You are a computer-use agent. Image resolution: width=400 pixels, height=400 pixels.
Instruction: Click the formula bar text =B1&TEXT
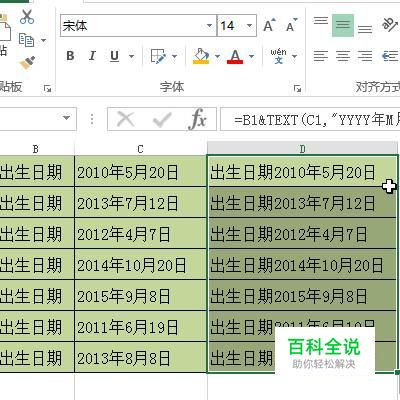266,120
